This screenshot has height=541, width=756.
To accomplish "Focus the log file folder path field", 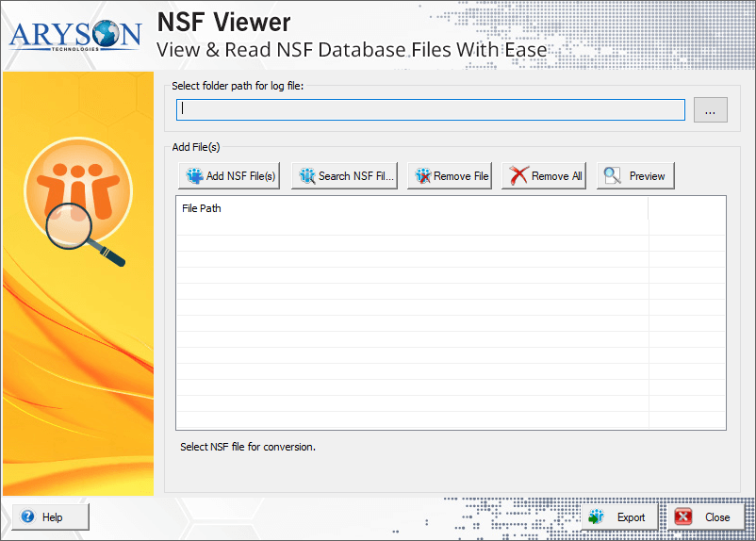I will coord(431,110).
